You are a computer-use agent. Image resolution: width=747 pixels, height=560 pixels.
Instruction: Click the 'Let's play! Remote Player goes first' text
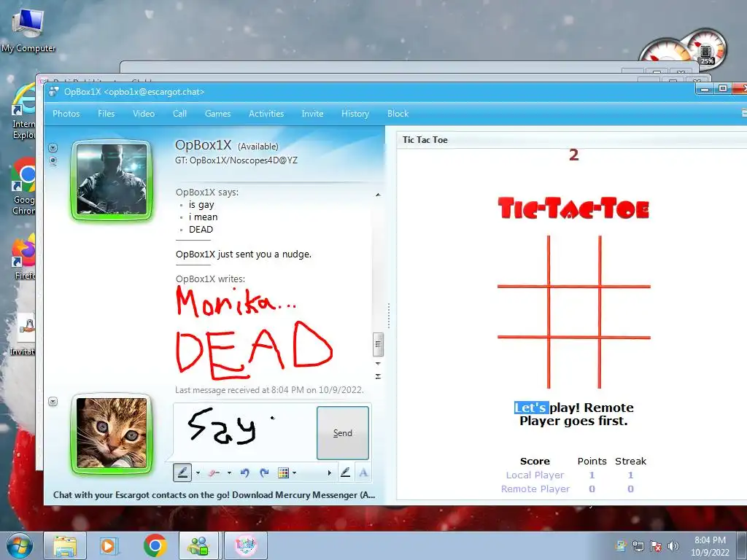[x=573, y=414]
